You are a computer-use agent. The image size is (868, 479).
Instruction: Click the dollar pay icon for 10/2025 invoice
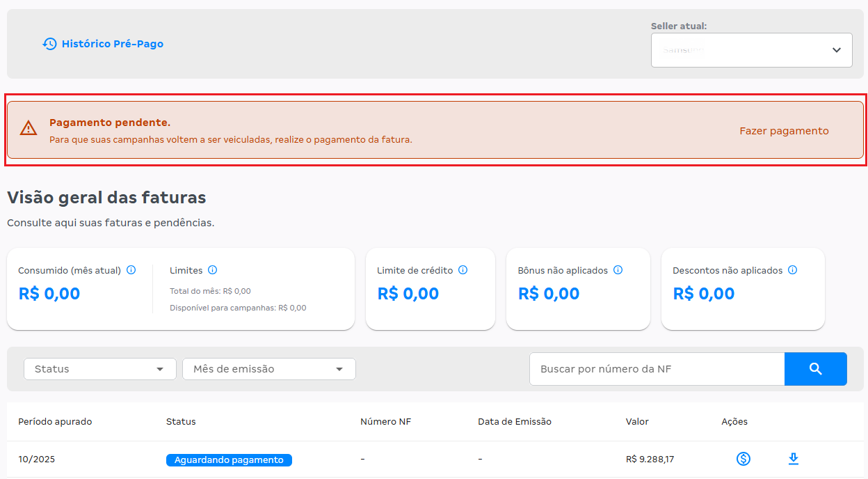(744, 459)
